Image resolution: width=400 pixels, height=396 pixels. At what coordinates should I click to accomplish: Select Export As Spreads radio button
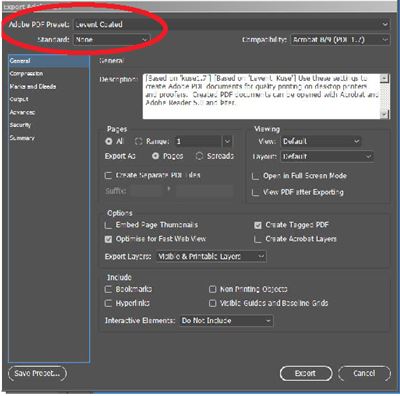click(199, 156)
